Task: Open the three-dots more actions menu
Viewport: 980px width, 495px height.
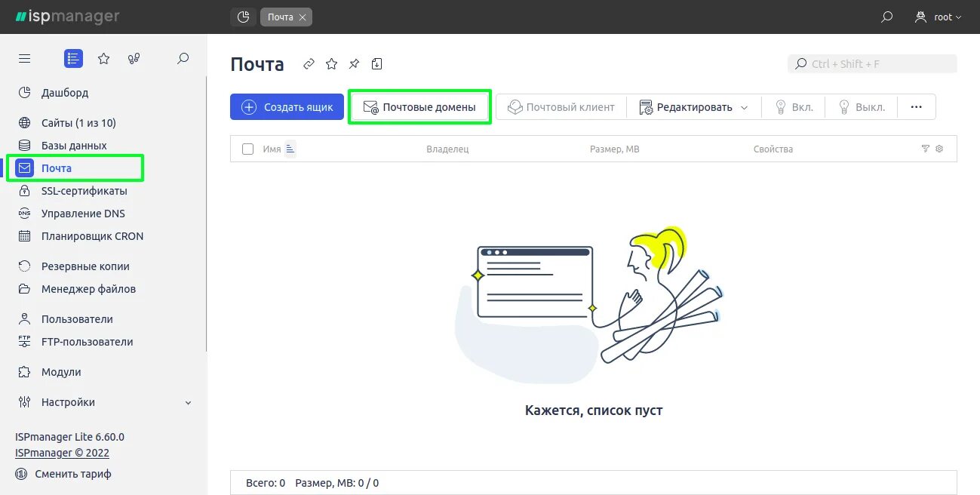Action: pos(917,107)
